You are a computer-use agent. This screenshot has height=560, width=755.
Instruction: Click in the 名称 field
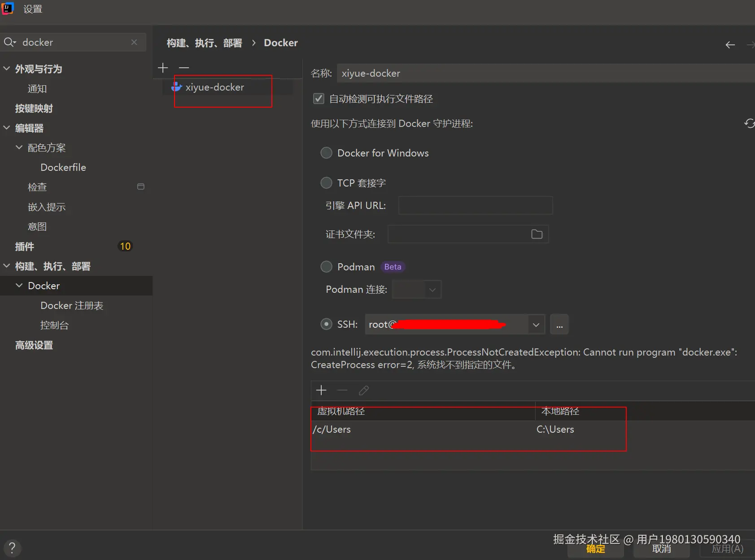pyautogui.click(x=546, y=73)
